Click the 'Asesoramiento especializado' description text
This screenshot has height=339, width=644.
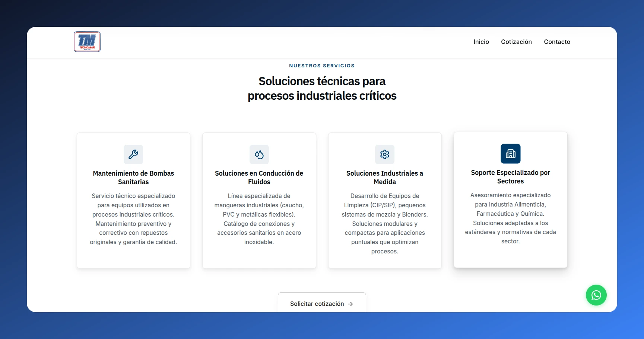coord(511,218)
